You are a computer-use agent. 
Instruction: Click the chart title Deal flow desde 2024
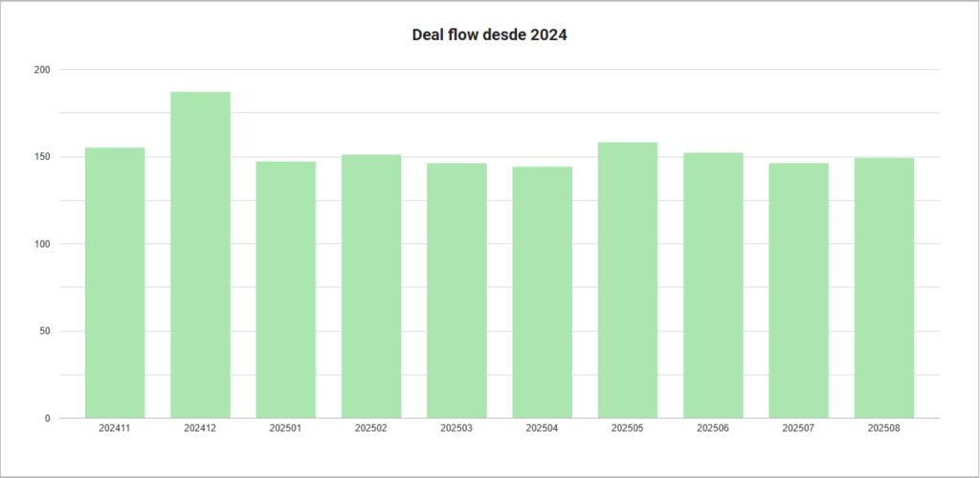coord(489,35)
